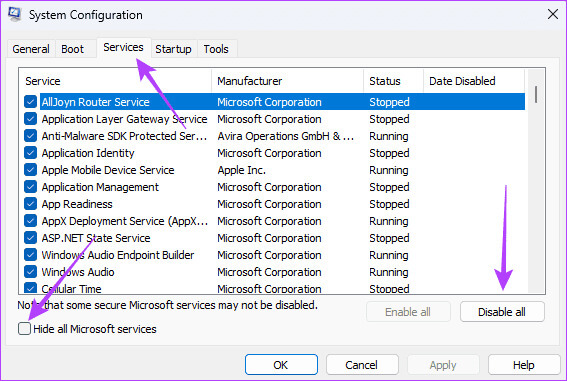Screen dimensions: 567x381
Task: Toggle Anti-Malware SDK Protected Service checkbox
Action: [30, 136]
